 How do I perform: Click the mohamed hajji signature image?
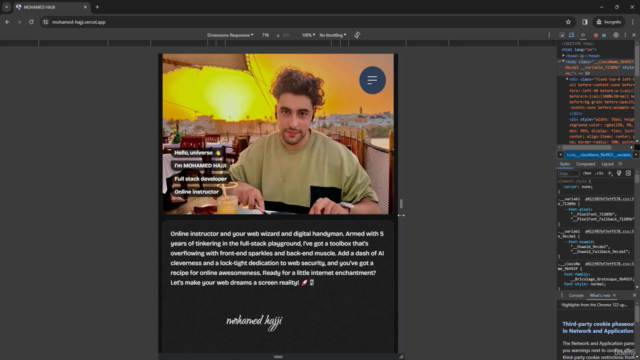coord(254,322)
